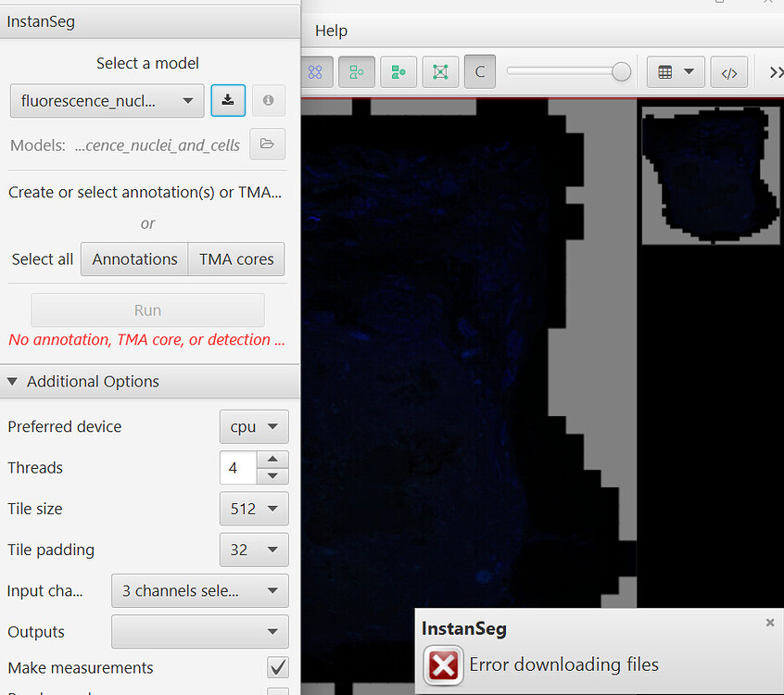Click the TMA cores button
Viewport: 784px width, 695px height.
(236, 259)
